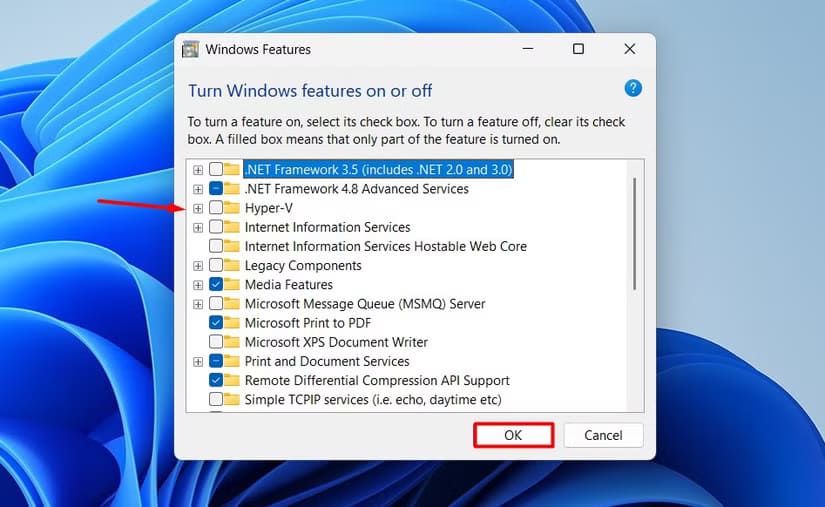Image resolution: width=825 pixels, height=507 pixels.
Task: Uncheck the Media Features checkbox
Action: pos(216,285)
